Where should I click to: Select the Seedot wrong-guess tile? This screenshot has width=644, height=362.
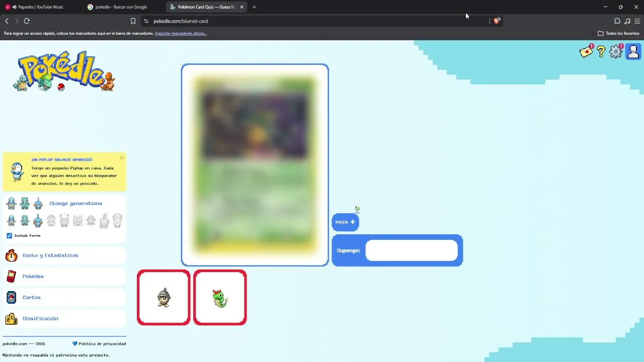(x=164, y=298)
